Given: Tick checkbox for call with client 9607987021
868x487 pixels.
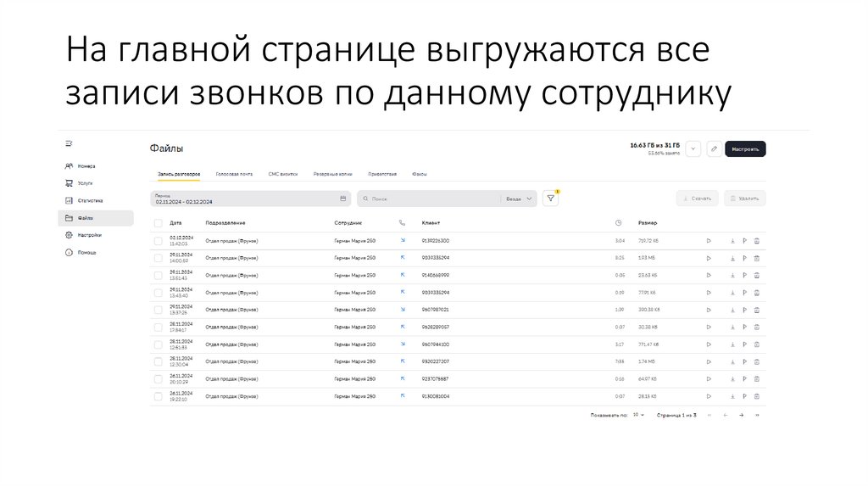Looking at the screenshot, I should click(159, 311).
